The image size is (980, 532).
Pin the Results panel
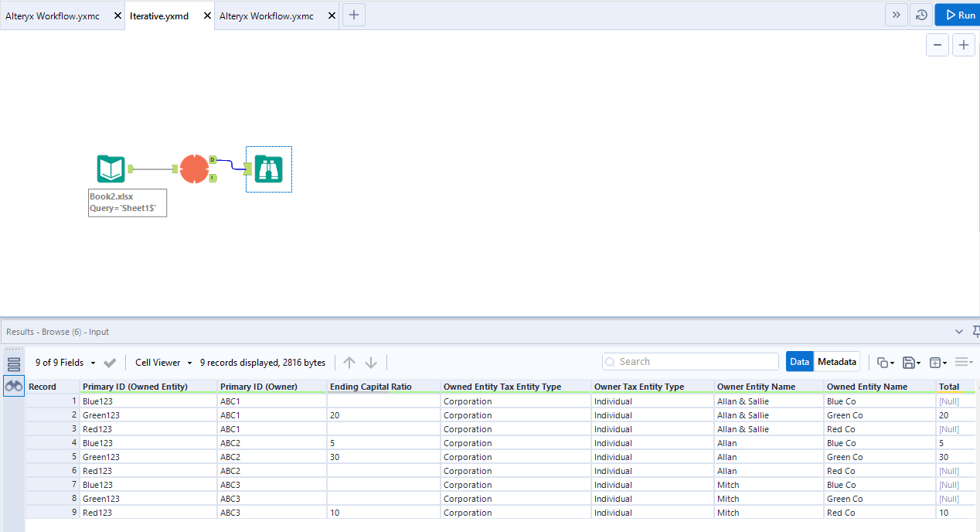click(x=975, y=331)
